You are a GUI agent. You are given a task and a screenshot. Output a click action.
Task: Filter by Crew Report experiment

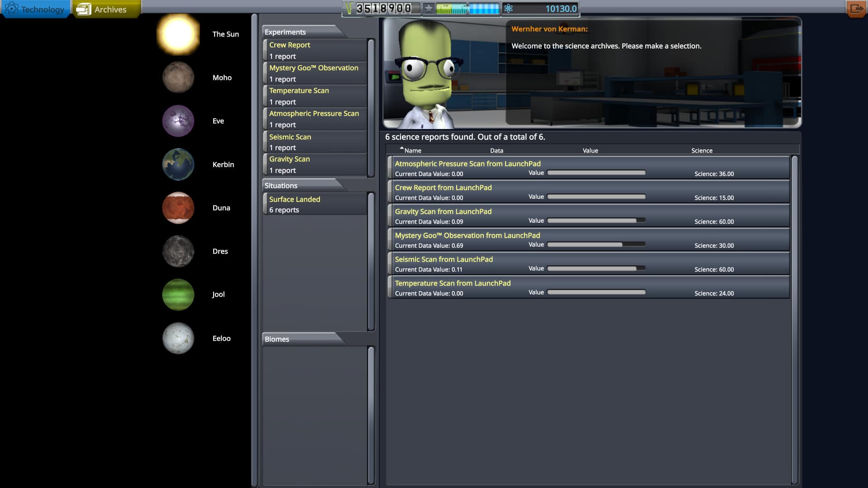tap(315, 50)
